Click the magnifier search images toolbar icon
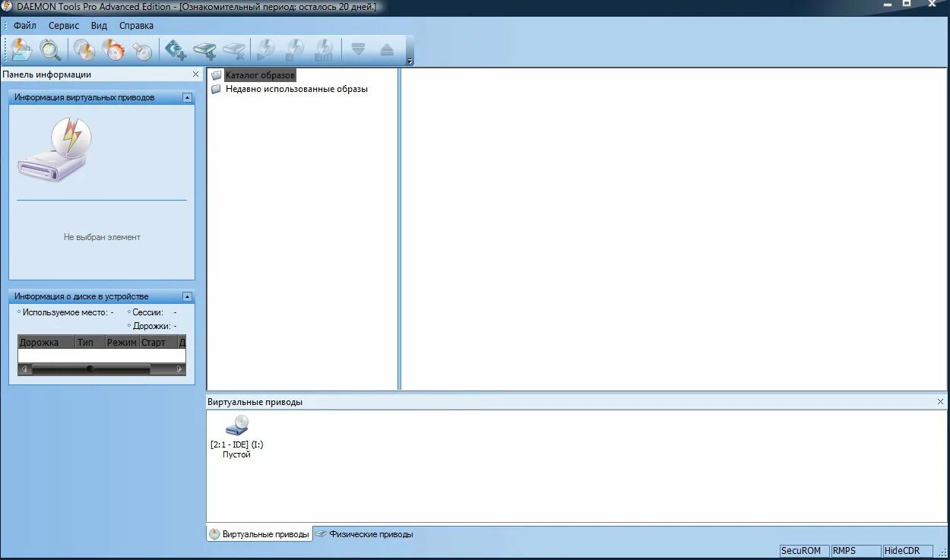The width and height of the screenshot is (950, 560). coord(50,50)
